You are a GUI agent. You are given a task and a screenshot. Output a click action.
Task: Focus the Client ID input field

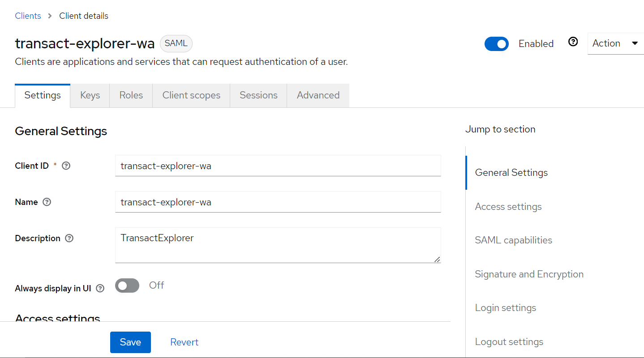pyautogui.click(x=278, y=166)
